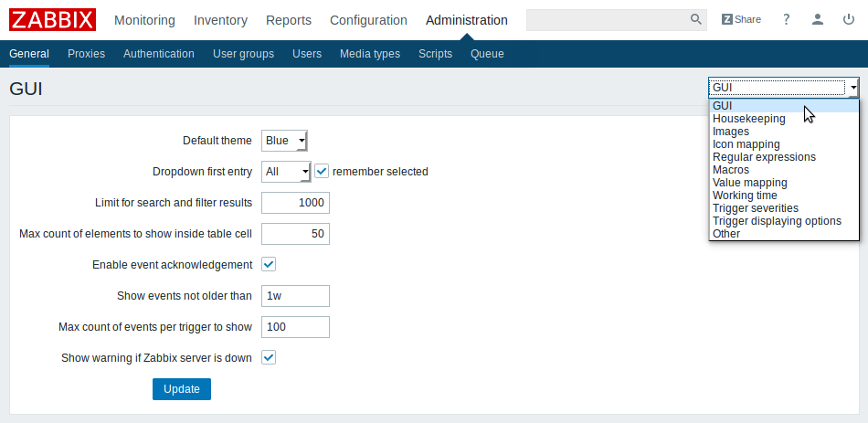The height and width of the screenshot is (423, 868).
Task: Open the Monitoring menu
Action: coord(144,20)
